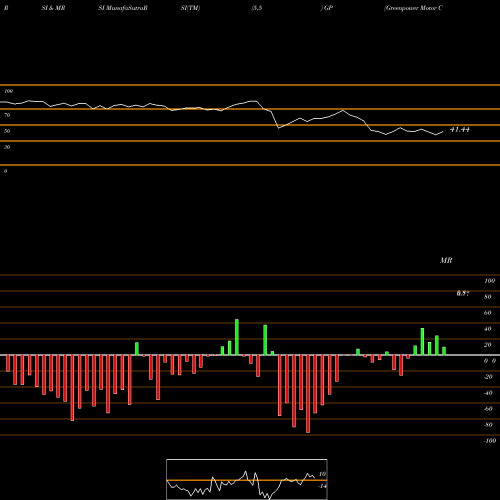500x500 pixels.
Task: Open the mini overview chart thumbnail
Action: click(x=247, y=479)
